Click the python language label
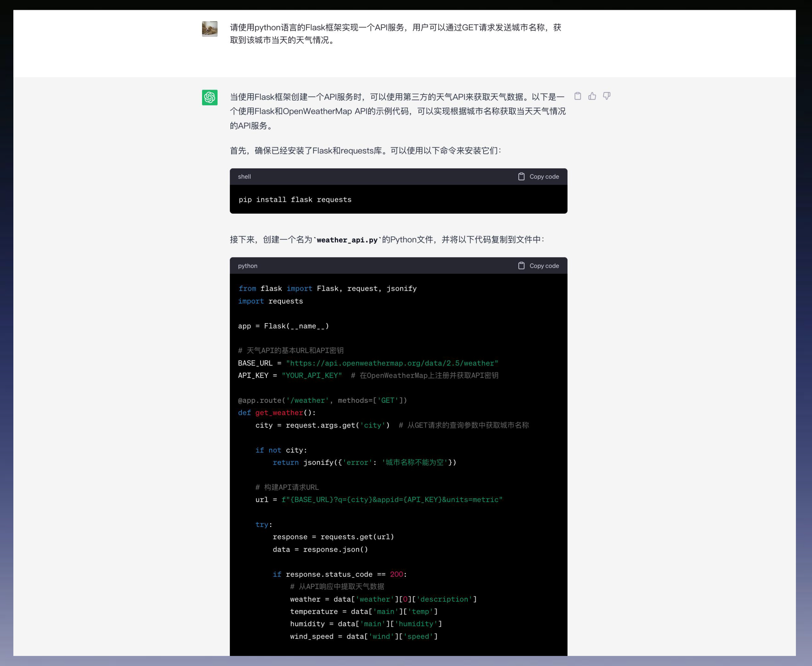Screen dimensions: 812x666 click(x=247, y=266)
